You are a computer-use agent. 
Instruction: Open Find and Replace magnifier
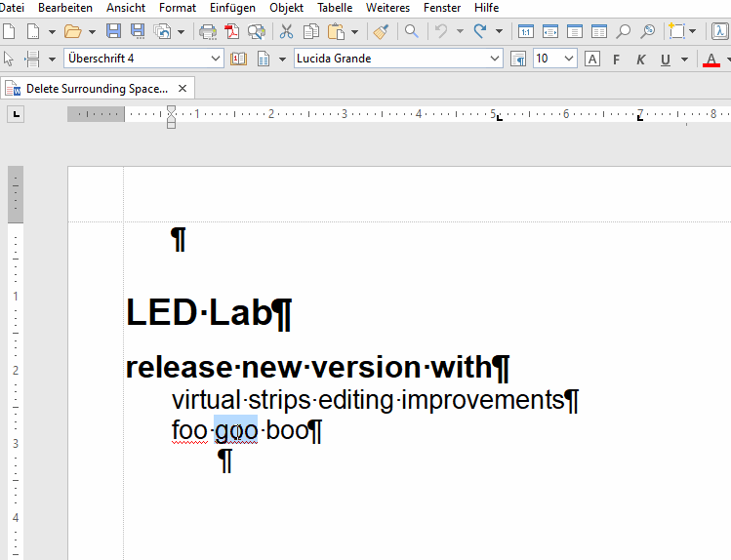click(x=412, y=31)
